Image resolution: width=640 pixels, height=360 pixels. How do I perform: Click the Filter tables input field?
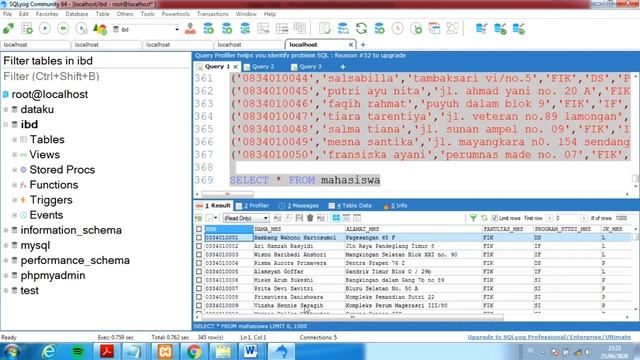96,76
